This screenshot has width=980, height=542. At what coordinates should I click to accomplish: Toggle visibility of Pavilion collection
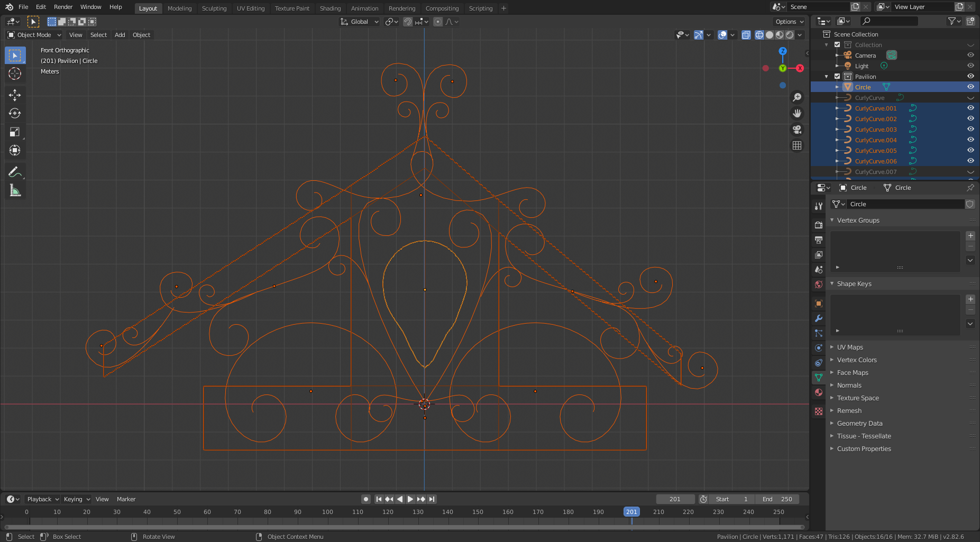[x=970, y=76]
